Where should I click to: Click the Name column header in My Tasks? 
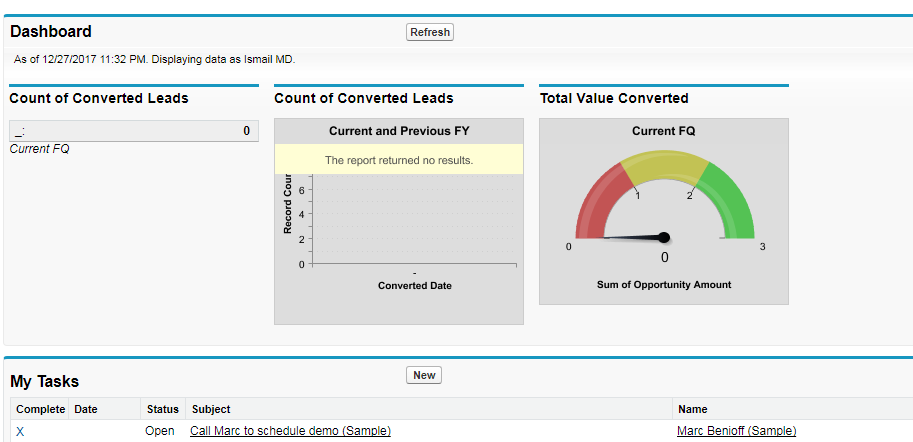(693, 409)
